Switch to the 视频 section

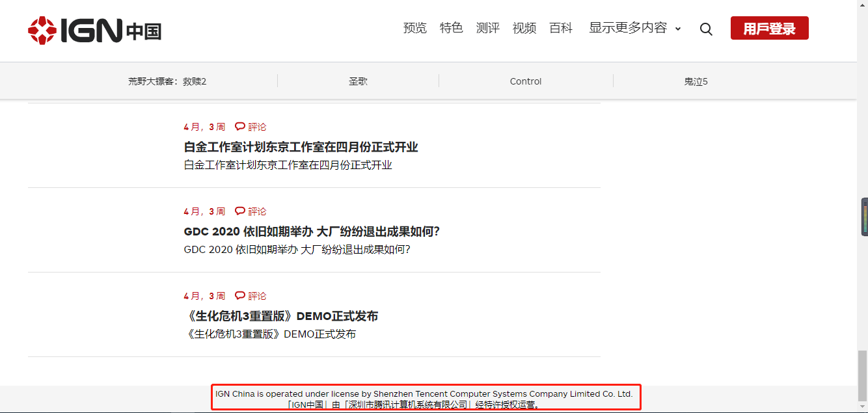(524, 28)
